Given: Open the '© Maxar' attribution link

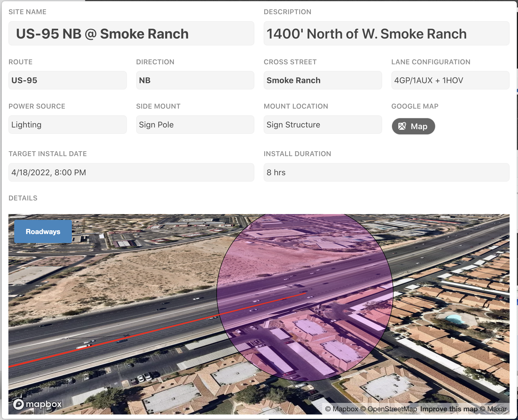Looking at the screenshot, I should [x=493, y=409].
